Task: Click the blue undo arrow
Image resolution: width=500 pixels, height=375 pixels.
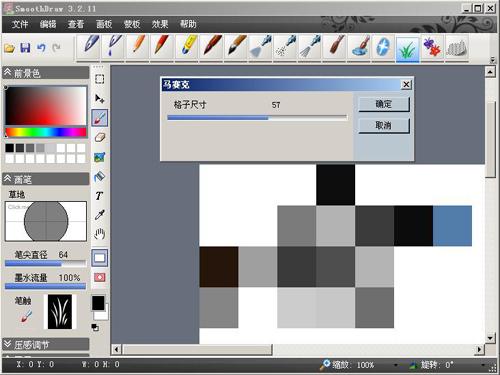Action: pos(41,48)
